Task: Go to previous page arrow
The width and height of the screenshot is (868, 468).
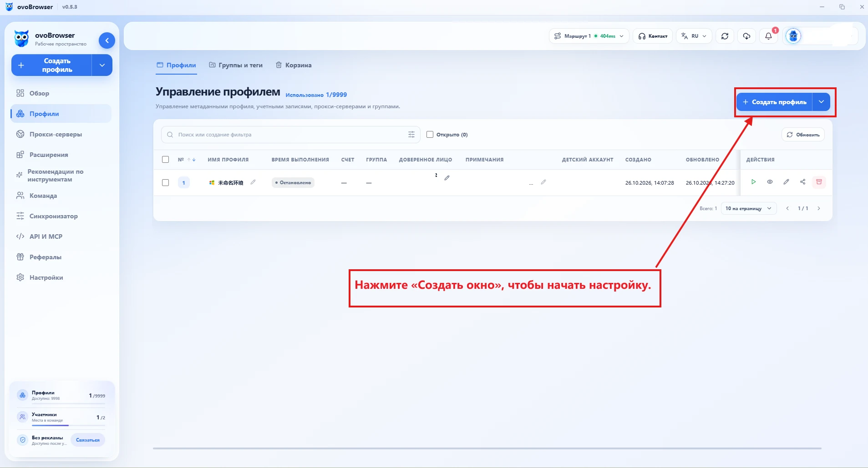Action: pos(787,208)
